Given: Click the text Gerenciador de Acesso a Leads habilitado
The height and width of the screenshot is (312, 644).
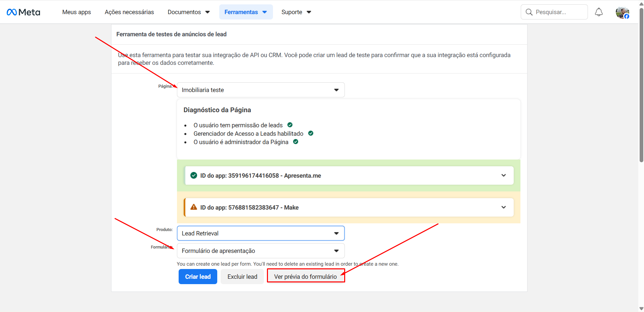Looking at the screenshot, I should click(248, 134).
